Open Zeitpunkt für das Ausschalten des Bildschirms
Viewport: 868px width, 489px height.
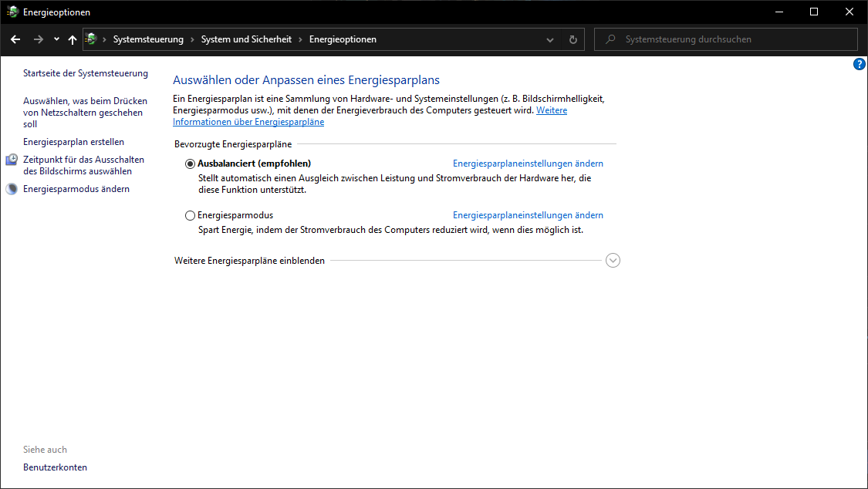[83, 165]
